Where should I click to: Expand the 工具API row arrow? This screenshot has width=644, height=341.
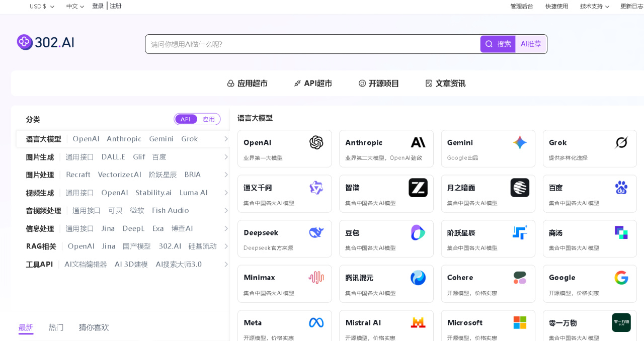(226, 264)
